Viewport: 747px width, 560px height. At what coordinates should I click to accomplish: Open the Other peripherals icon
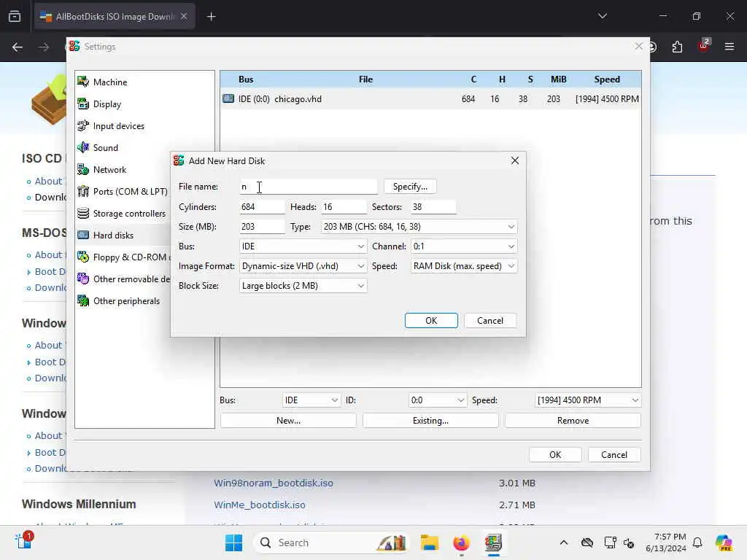coord(83,301)
